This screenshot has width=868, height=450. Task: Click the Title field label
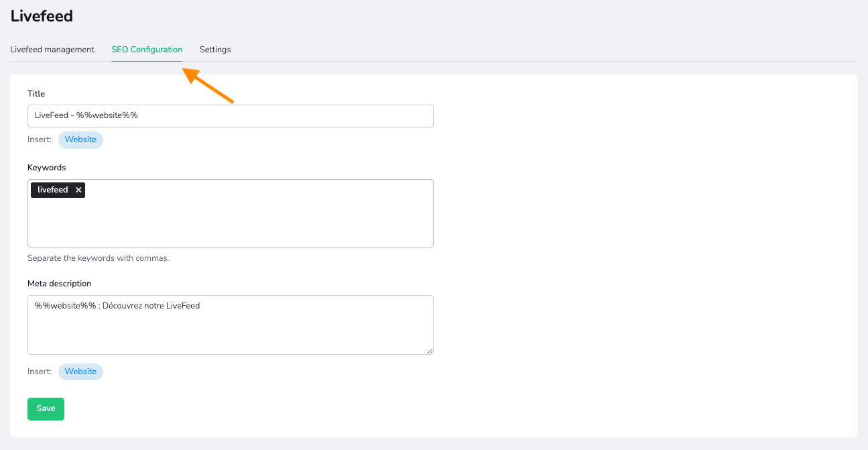[36, 94]
